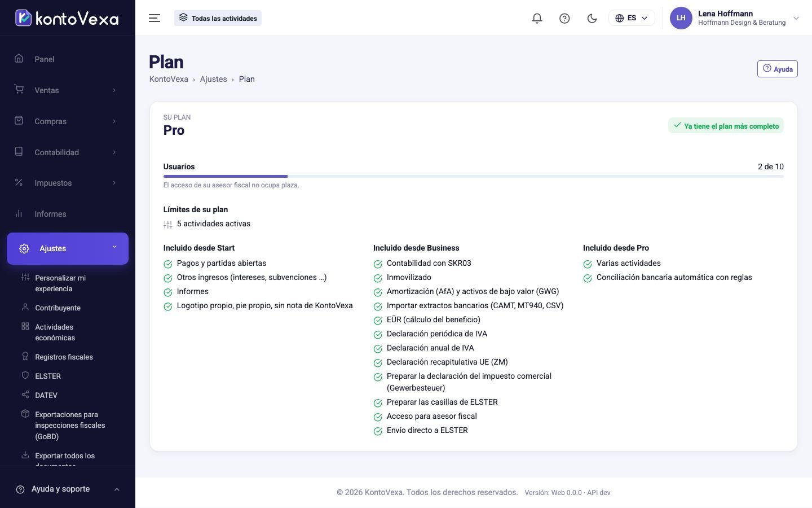812x508 pixels.
Task: Switch to dark mode with moon icon
Action: click(592, 18)
